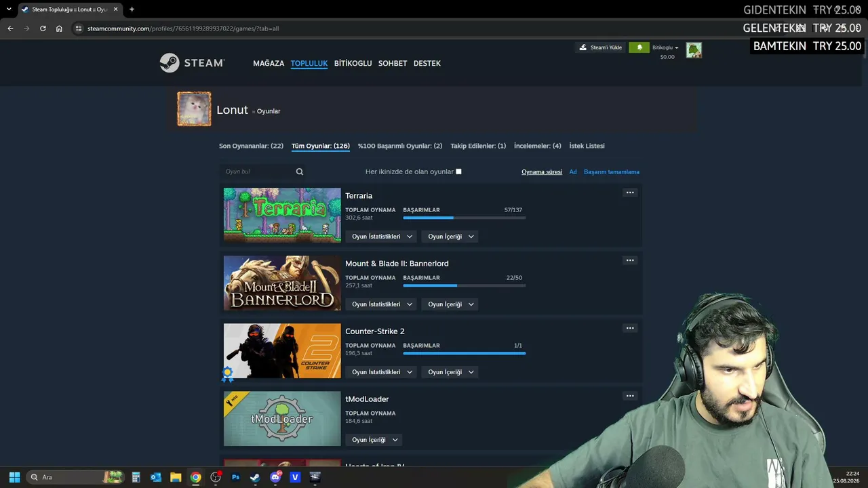
Task: Open the blue V app in the taskbar
Action: 295,477
